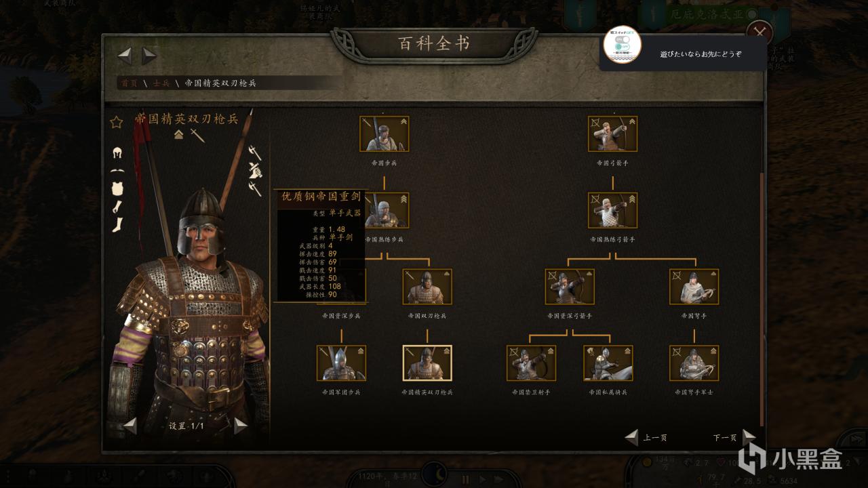Screen dimensions: 868x488
Task: Click the pause button in time controls
Action: pyautogui.click(x=466, y=479)
